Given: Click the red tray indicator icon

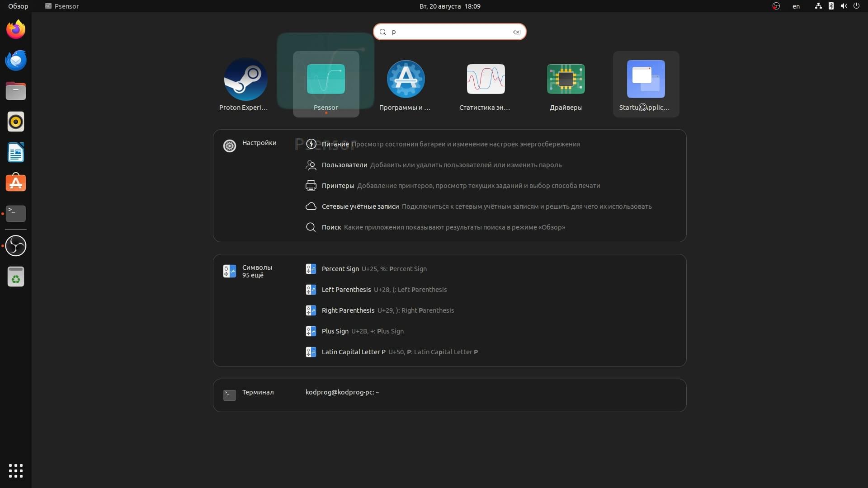Looking at the screenshot, I should 776,6.
